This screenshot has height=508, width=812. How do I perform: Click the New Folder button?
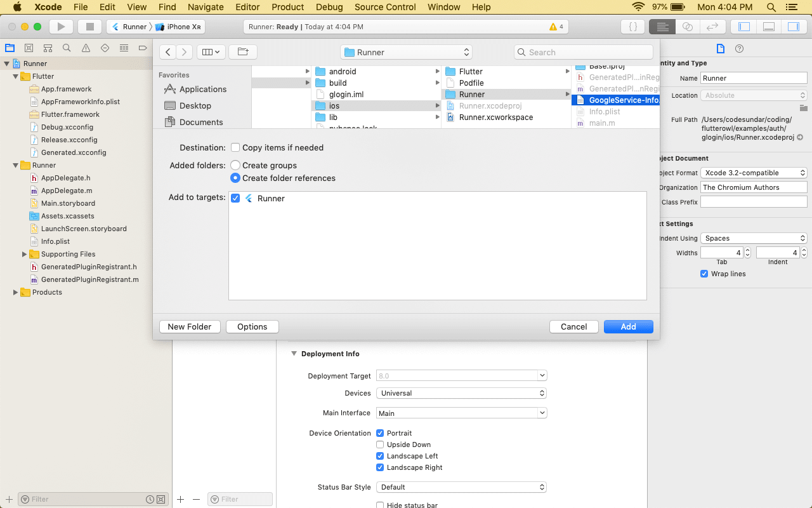click(x=190, y=326)
